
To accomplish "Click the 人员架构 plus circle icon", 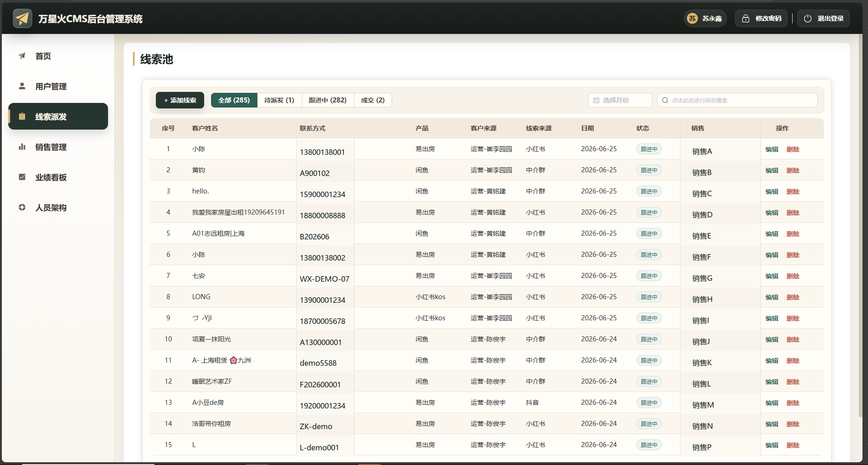I will (22, 207).
